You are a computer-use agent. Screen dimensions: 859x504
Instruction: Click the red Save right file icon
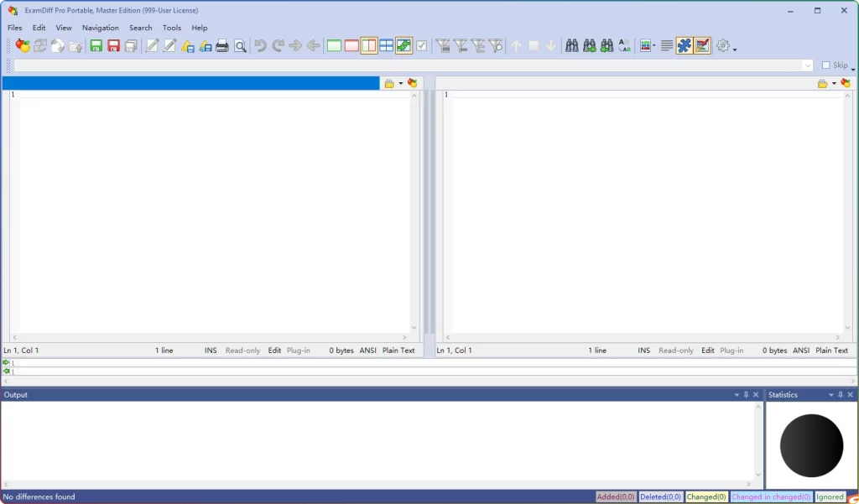pyautogui.click(x=114, y=46)
